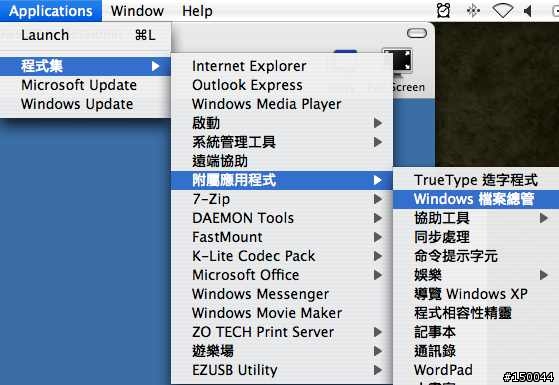Image resolution: width=559 pixels, height=385 pixels.
Task: Click the alarm clock menu bar icon
Action: pos(443,10)
